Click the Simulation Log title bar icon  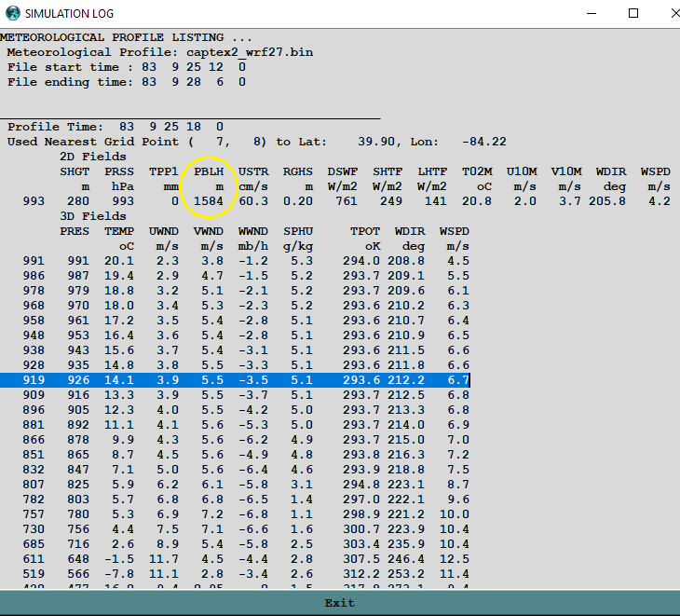tap(11, 13)
